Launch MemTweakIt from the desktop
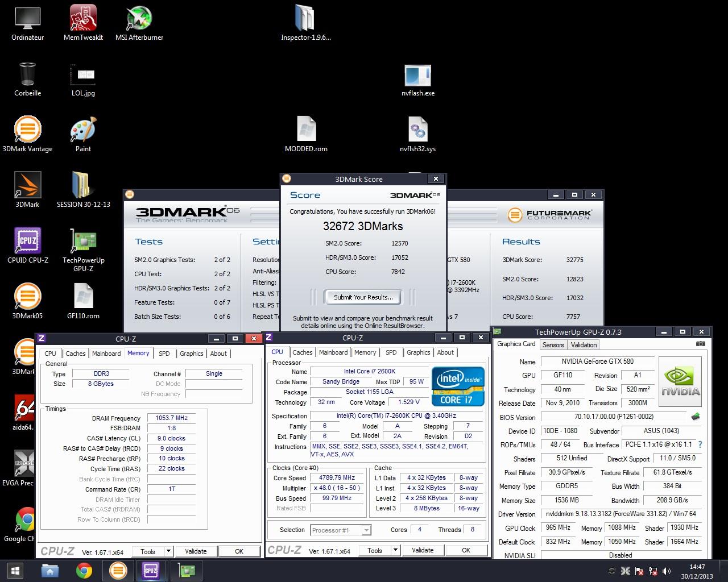Viewport: 728px width, 582px height. point(83,23)
